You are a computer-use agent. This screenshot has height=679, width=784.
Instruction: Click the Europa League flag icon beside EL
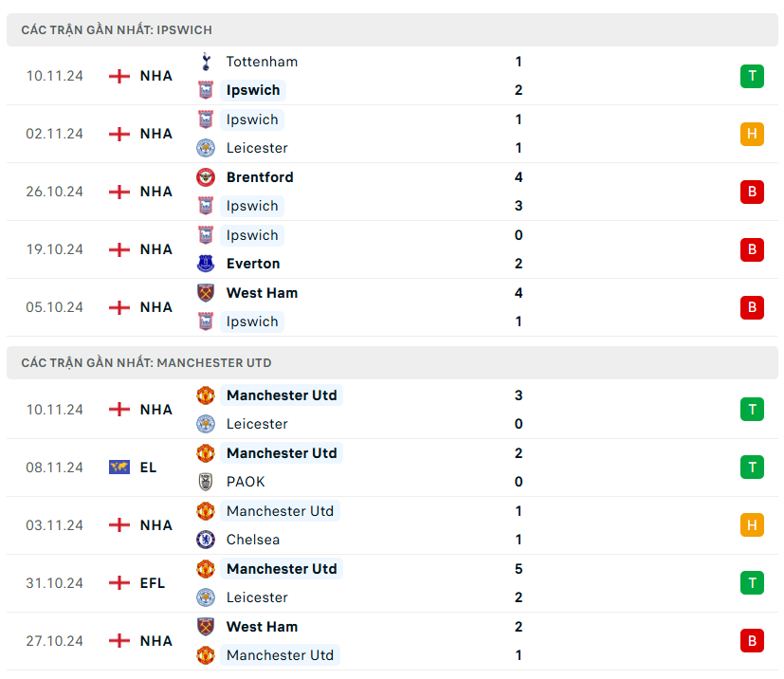(119, 468)
